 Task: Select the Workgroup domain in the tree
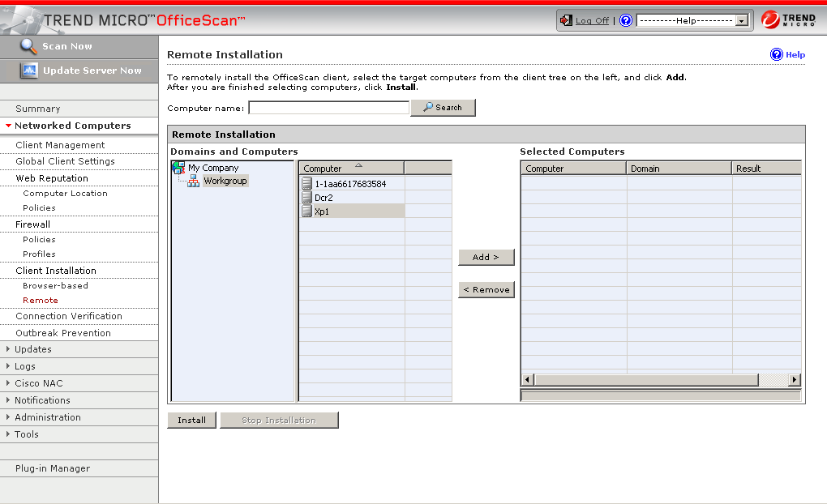coord(225,181)
